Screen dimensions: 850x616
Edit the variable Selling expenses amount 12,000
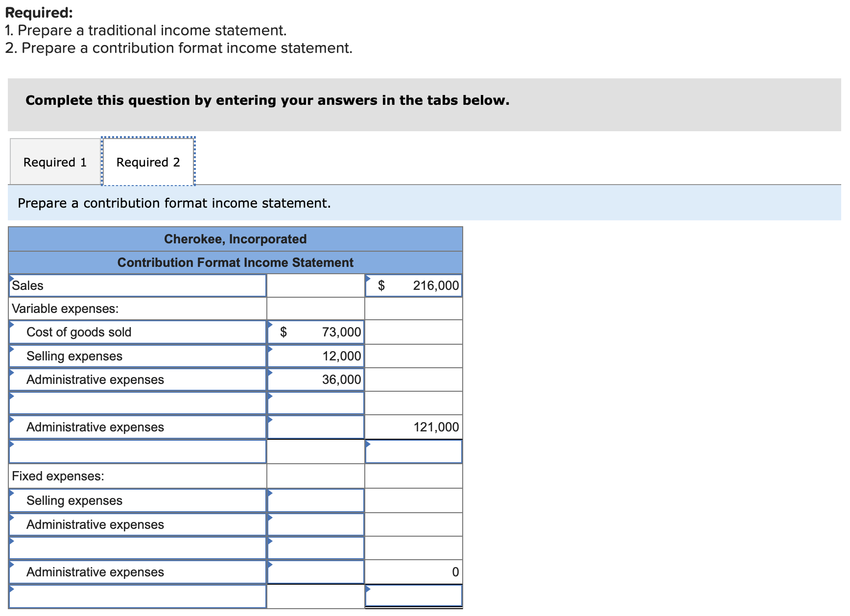coord(316,356)
